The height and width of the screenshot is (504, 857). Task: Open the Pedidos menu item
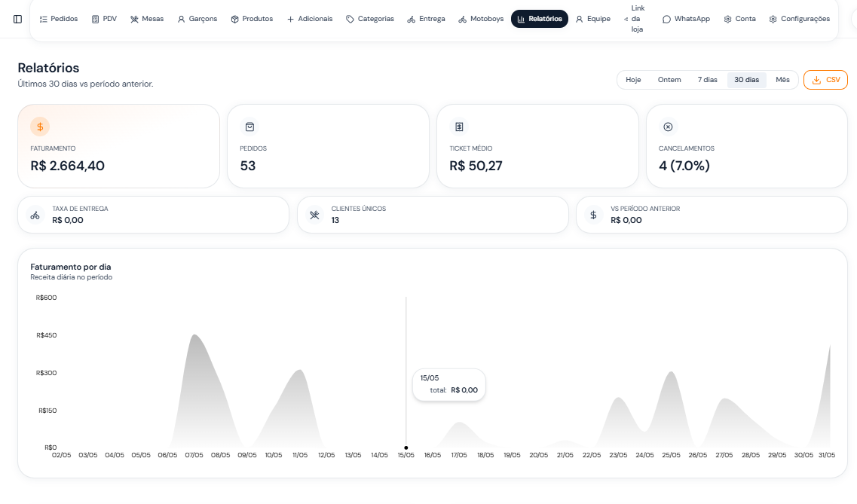coord(59,19)
